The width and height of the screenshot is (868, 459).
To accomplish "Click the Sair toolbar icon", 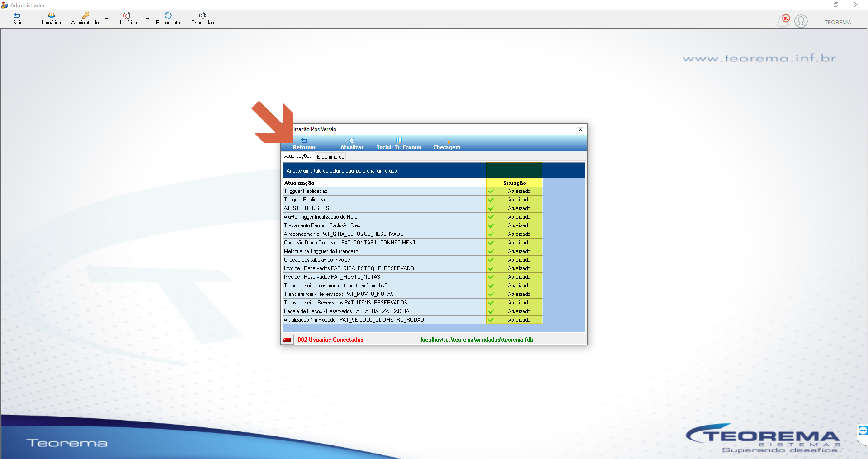I will 17,19.
